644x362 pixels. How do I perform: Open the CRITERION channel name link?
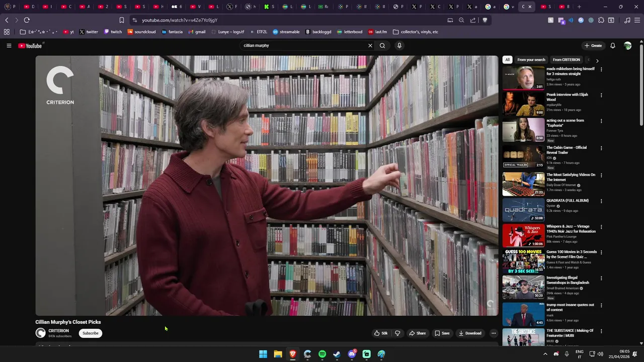coord(59,331)
